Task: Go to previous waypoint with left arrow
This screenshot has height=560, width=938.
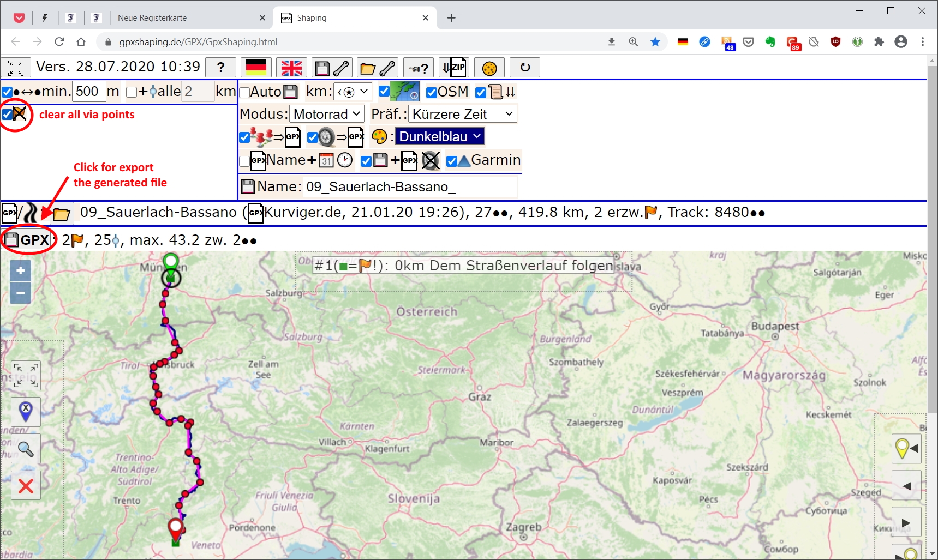Action: click(x=906, y=485)
